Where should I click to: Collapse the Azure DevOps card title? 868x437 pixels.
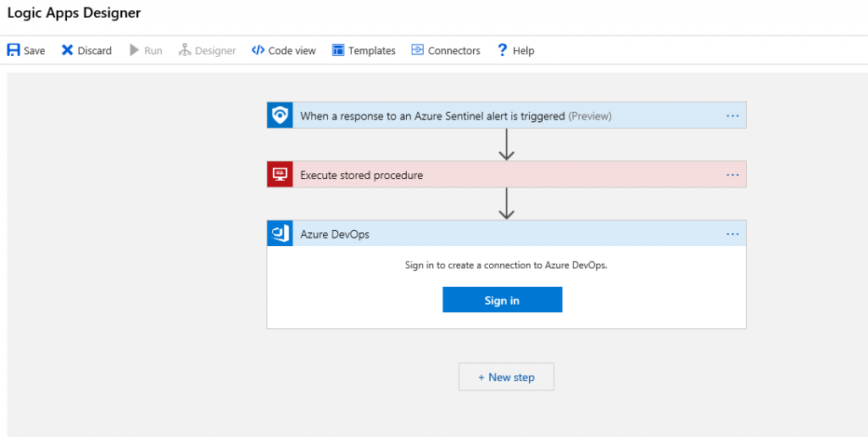335,234
